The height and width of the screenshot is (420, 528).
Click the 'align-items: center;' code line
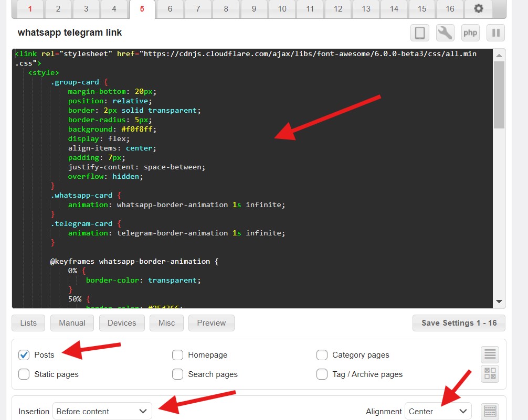tap(112, 148)
